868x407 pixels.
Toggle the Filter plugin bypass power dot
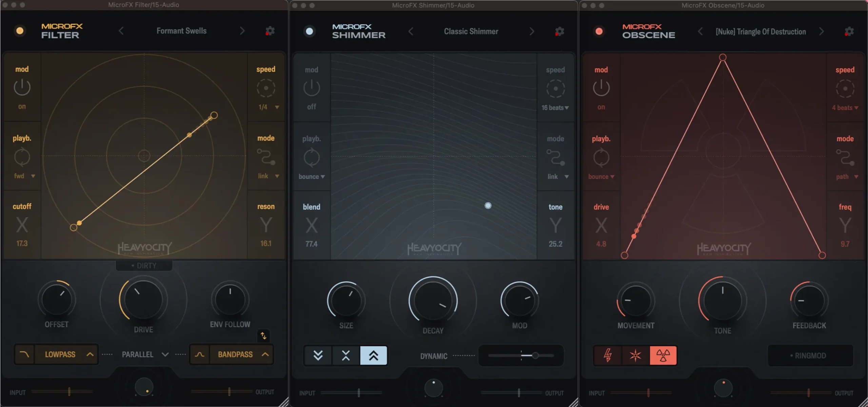[20, 31]
